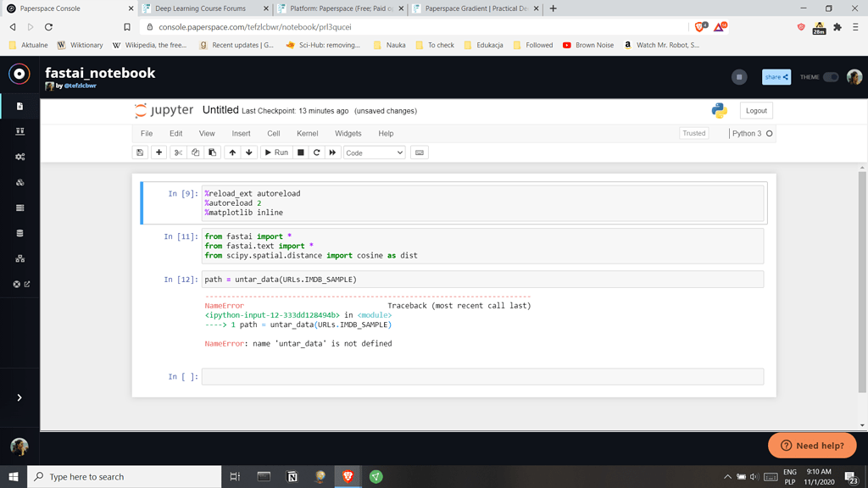The width and height of the screenshot is (868, 488).
Task: Save the notebook using the save icon
Action: tap(139, 152)
